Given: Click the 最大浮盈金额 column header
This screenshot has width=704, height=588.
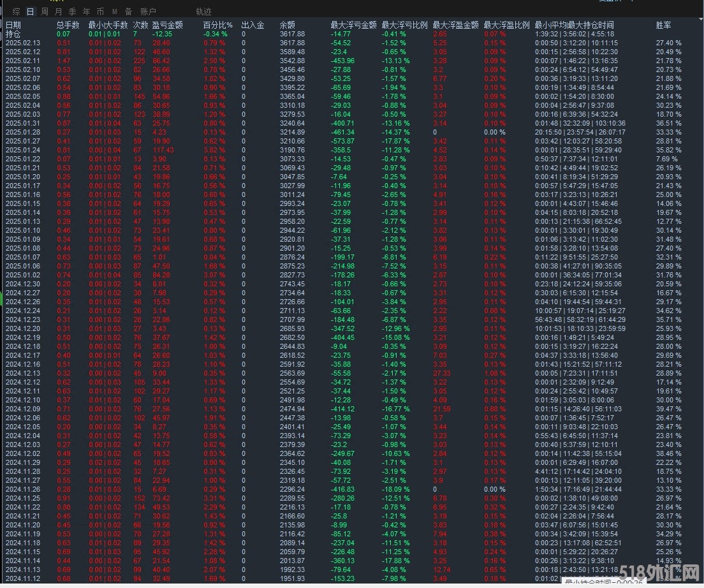Looking at the screenshot, I should 456,25.
